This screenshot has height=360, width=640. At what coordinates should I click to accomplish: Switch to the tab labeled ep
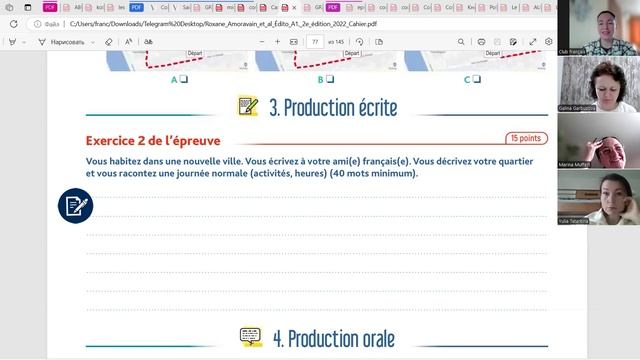click(355, 7)
